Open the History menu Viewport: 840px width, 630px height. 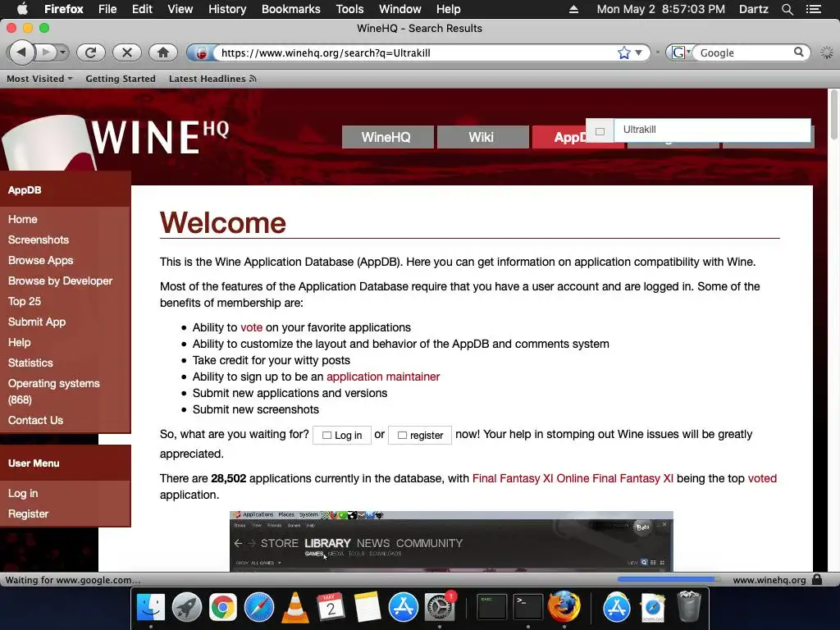[227, 9]
